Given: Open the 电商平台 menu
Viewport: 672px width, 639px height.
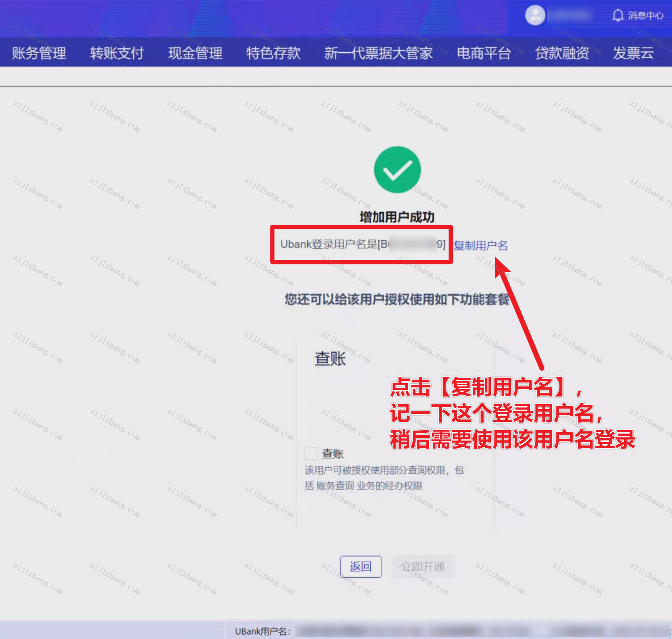Looking at the screenshot, I should click(x=484, y=53).
